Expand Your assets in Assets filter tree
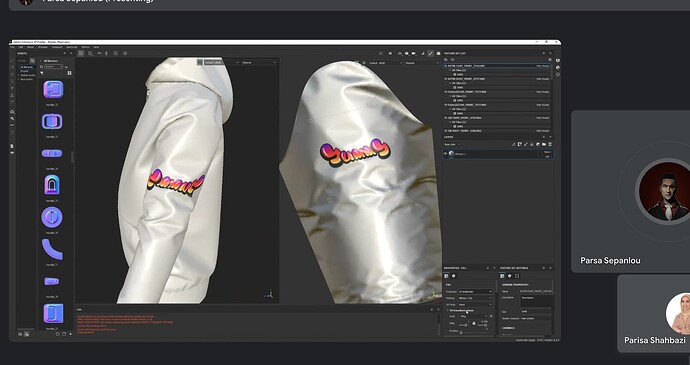 click(x=18, y=79)
